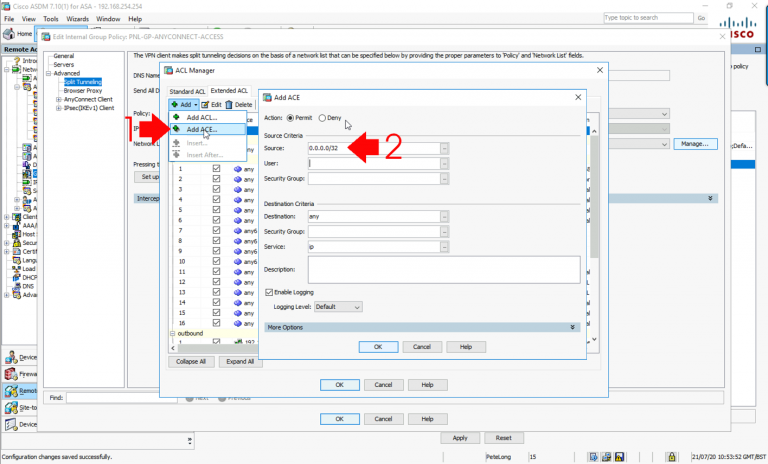Click the save icon in status bar
This screenshot has height=464, width=768.
620,457
